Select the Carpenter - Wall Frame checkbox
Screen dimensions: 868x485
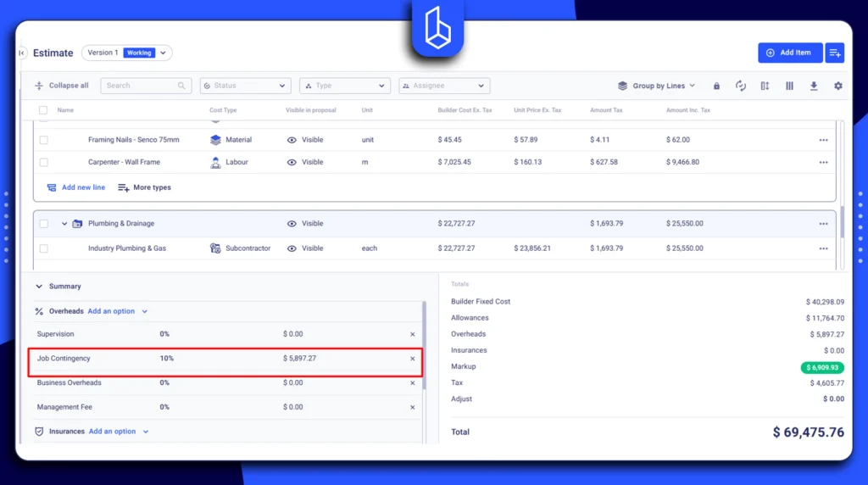pyautogui.click(x=43, y=162)
